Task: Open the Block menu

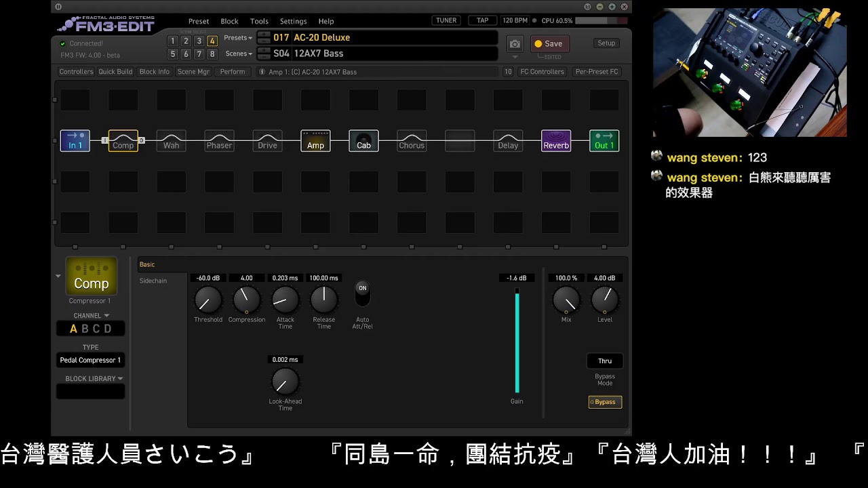Action: [x=229, y=21]
